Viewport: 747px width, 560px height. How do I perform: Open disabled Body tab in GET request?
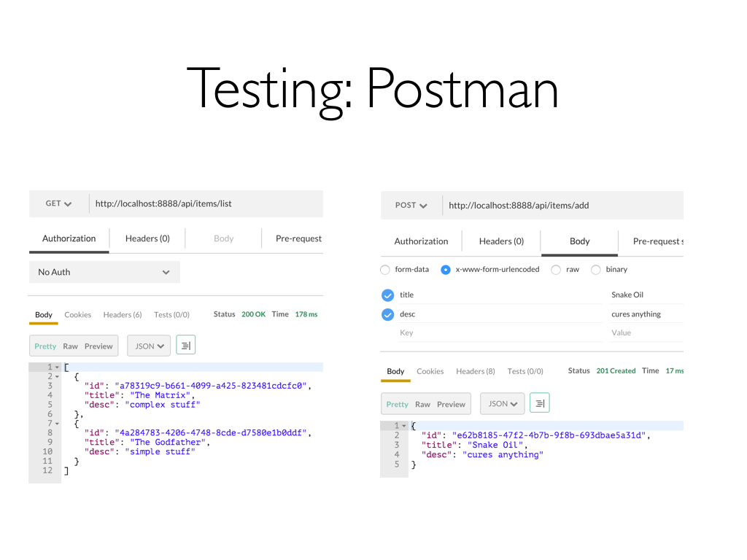pyautogui.click(x=223, y=238)
